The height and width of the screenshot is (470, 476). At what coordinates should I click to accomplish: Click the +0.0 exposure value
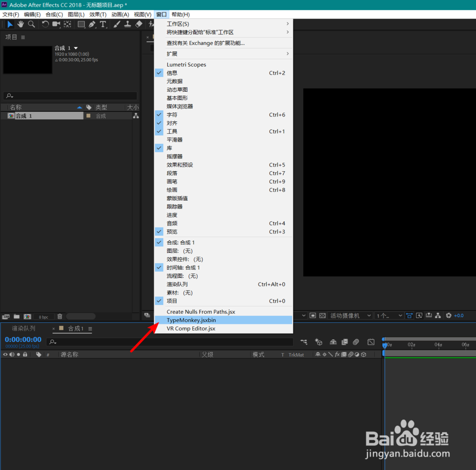(459, 315)
